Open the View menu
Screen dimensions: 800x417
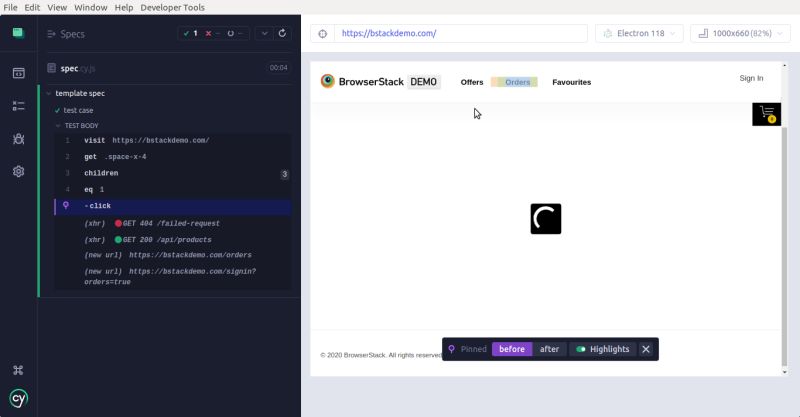coord(57,7)
